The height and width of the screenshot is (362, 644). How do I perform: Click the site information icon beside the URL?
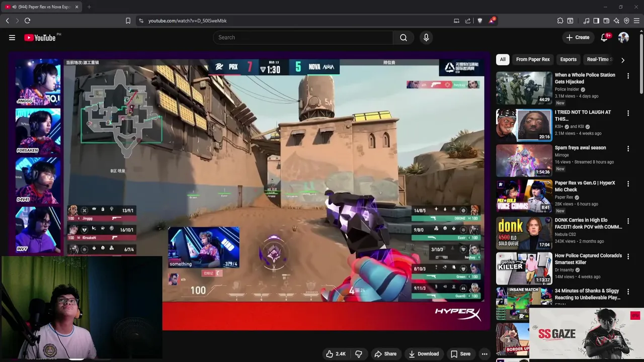141,21
